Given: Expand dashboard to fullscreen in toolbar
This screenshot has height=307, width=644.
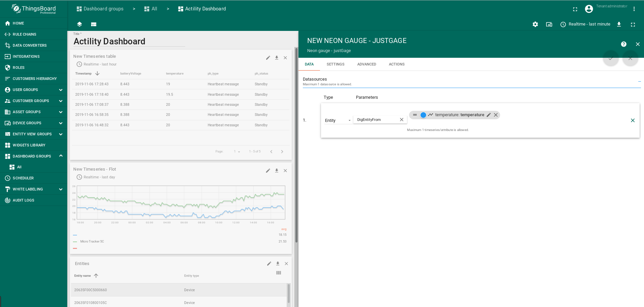Looking at the screenshot, I should (x=633, y=25).
